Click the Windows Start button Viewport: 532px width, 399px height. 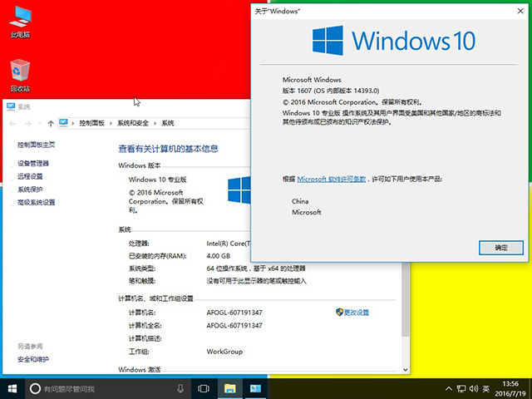click(12, 388)
